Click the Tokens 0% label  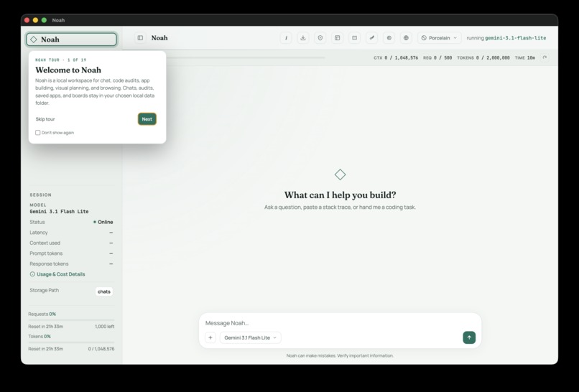tap(40, 336)
